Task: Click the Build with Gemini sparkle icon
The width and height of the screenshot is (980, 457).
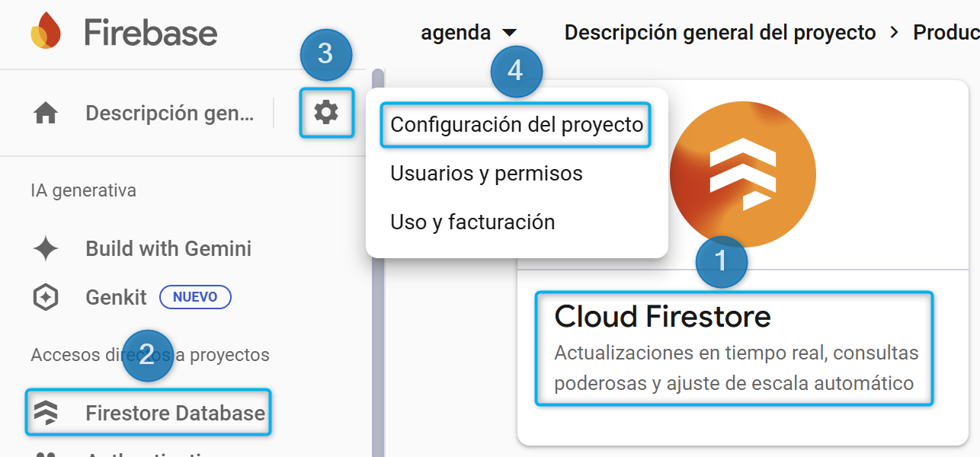Action: click(45, 248)
